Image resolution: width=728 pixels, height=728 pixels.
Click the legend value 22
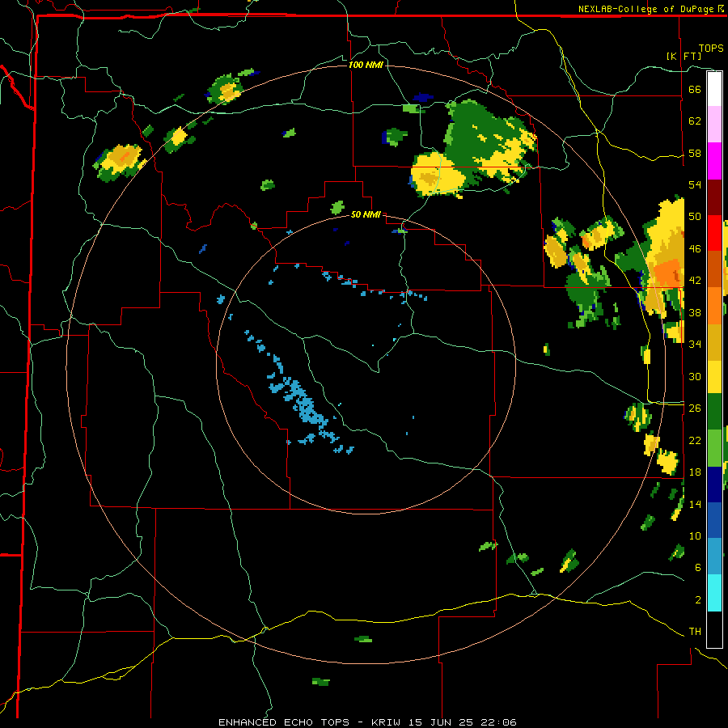(695, 440)
